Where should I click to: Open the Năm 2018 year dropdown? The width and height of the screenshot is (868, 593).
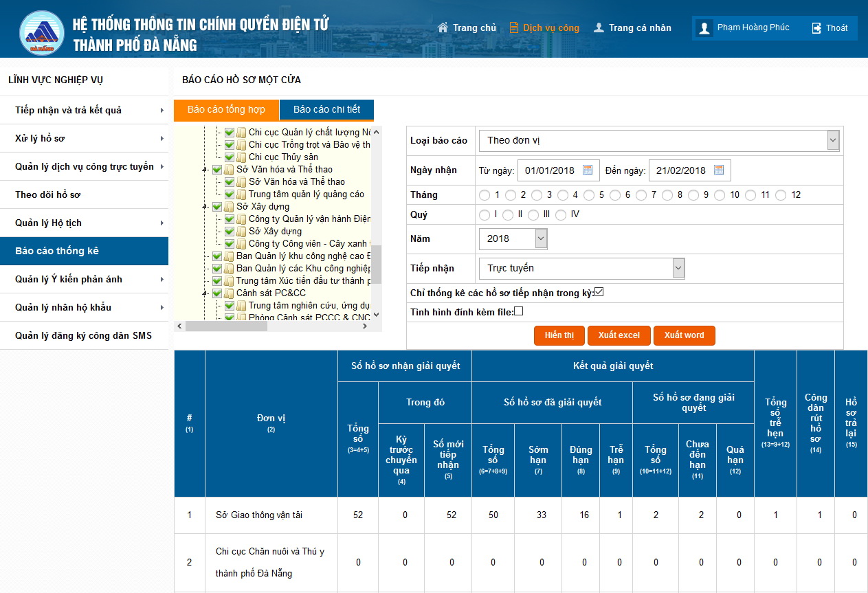tap(513, 238)
